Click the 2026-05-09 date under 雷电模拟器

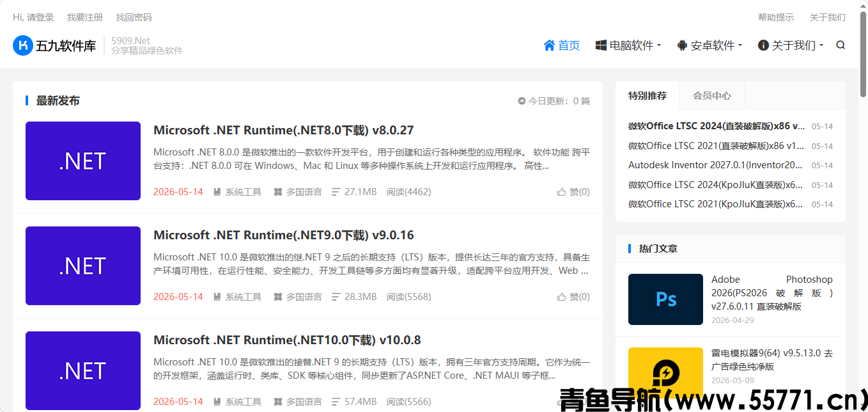click(732, 381)
